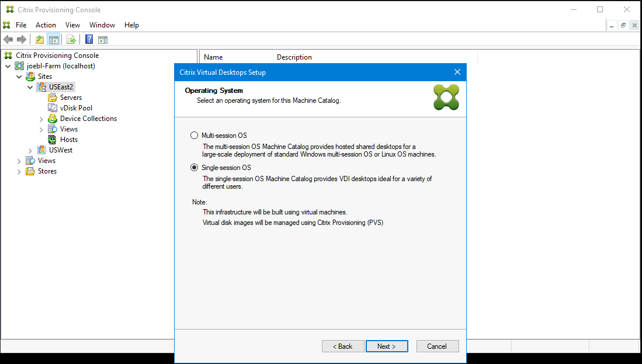Select the Up one level folder icon
The height and width of the screenshot is (364, 642).
pos(39,39)
